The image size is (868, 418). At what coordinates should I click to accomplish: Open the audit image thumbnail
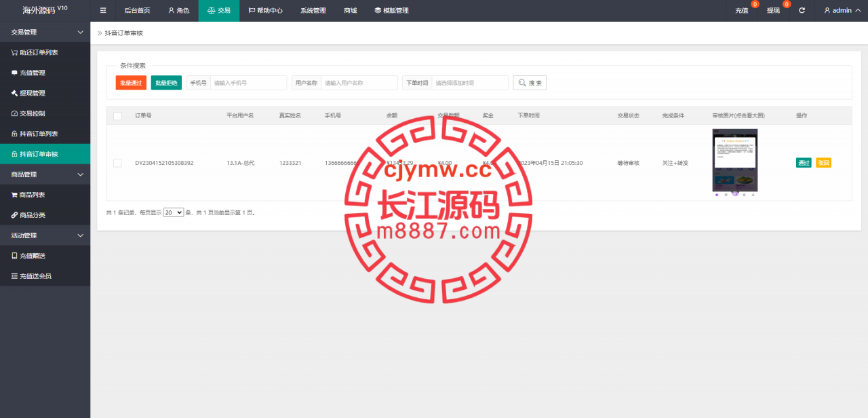point(735,162)
